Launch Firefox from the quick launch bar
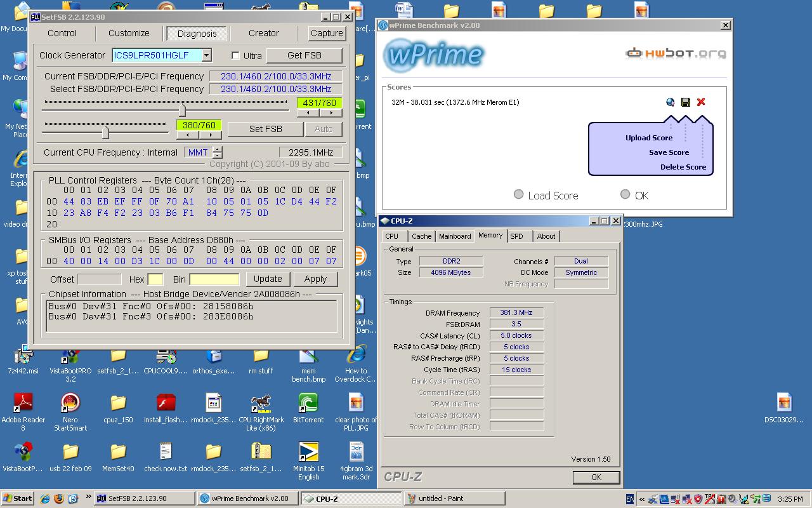Image resolution: width=812 pixels, height=508 pixels. (59, 498)
